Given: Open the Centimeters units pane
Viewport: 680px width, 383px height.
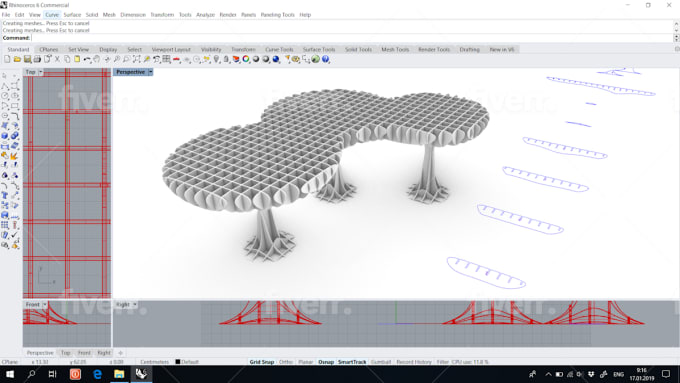Looking at the screenshot, I should point(154,362).
